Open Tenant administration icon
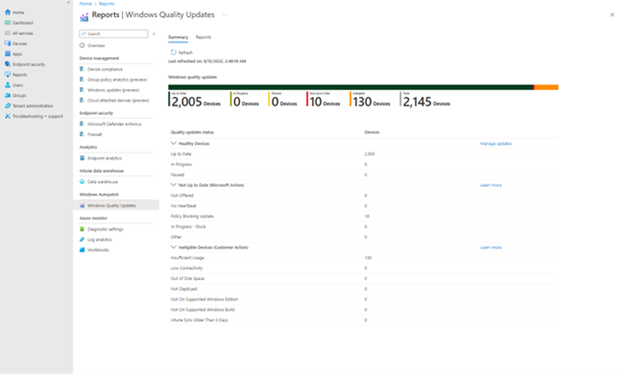 (x=8, y=105)
